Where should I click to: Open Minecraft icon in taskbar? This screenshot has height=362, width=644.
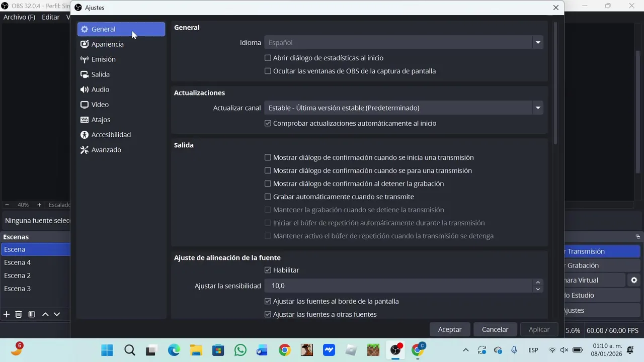click(373, 350)
